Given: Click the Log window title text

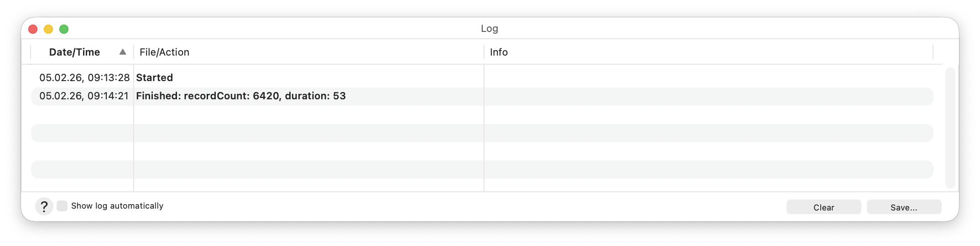Looking at the screenshot, I should [489, 29].
